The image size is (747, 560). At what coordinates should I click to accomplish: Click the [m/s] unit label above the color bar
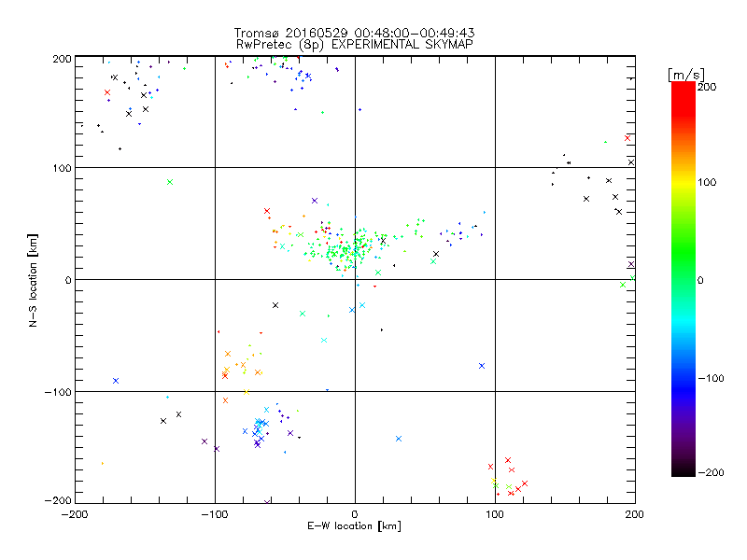click(691, 74)
